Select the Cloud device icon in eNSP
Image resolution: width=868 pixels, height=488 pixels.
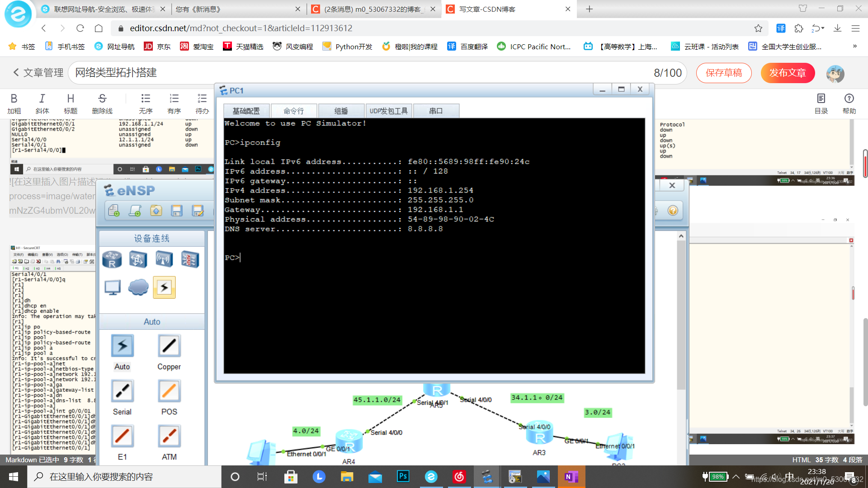click(138, 287)
